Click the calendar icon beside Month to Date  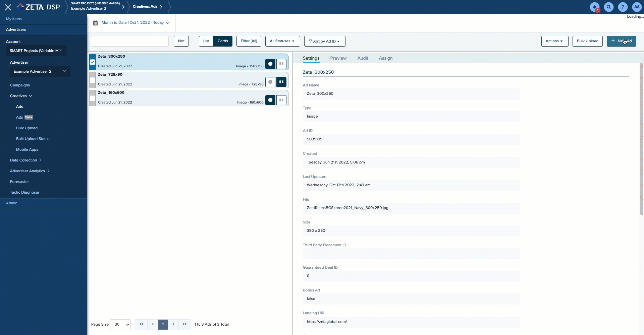[x=95, y=23]
